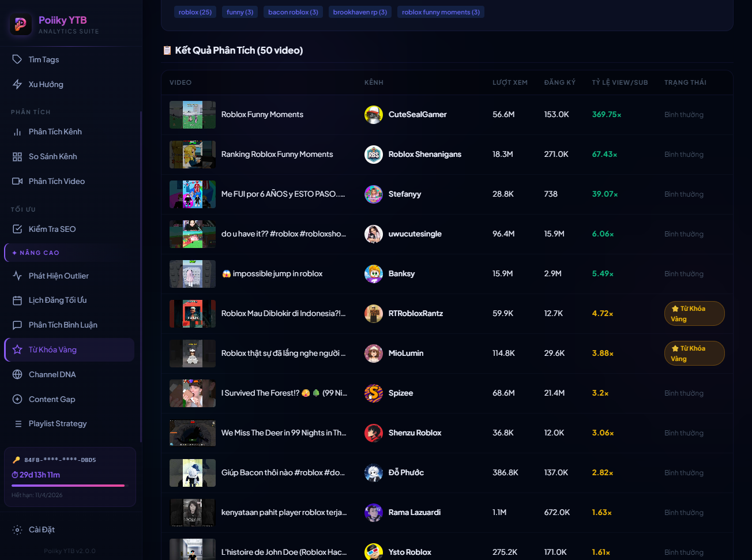Image resolution: width=752 pixels, height=560 pixels.
Task: Click the license expiry progress bar
Action: 68,486
